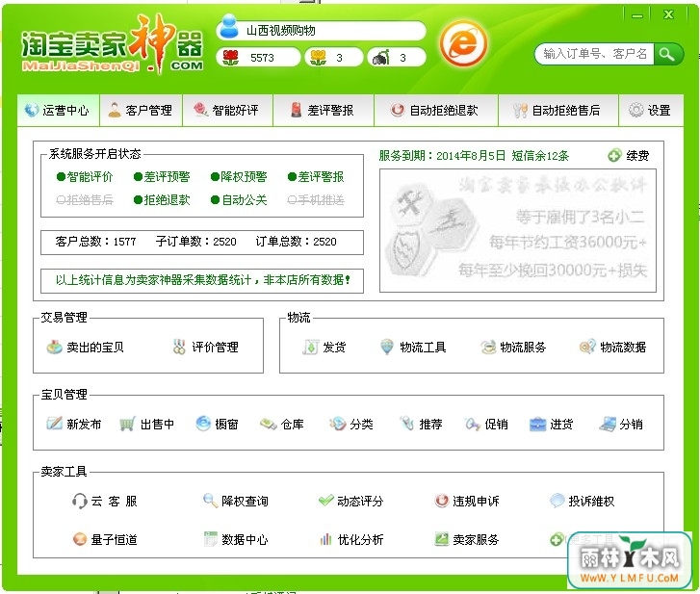Click the 服务到期 expiration date text
The width and height of the screenshot is (700, 594).
point(442,155)
